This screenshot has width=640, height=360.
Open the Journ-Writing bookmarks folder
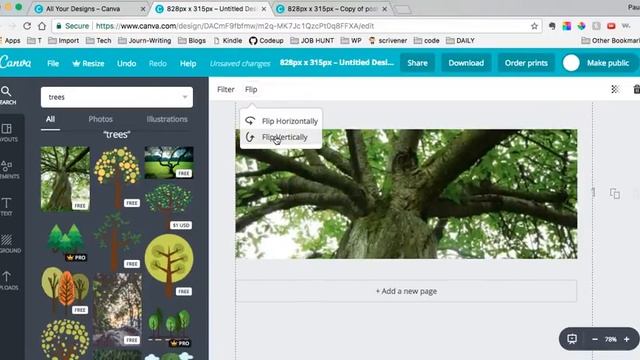[144, 40]
